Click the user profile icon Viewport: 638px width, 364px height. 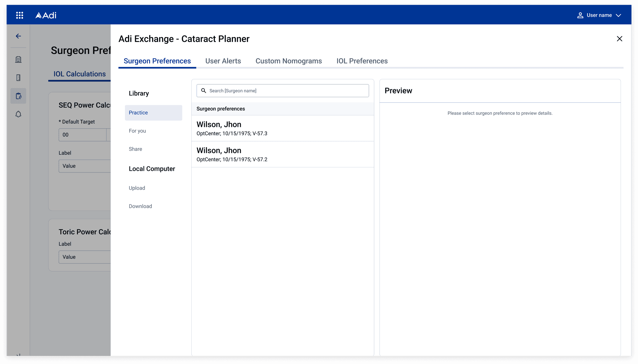580,15
